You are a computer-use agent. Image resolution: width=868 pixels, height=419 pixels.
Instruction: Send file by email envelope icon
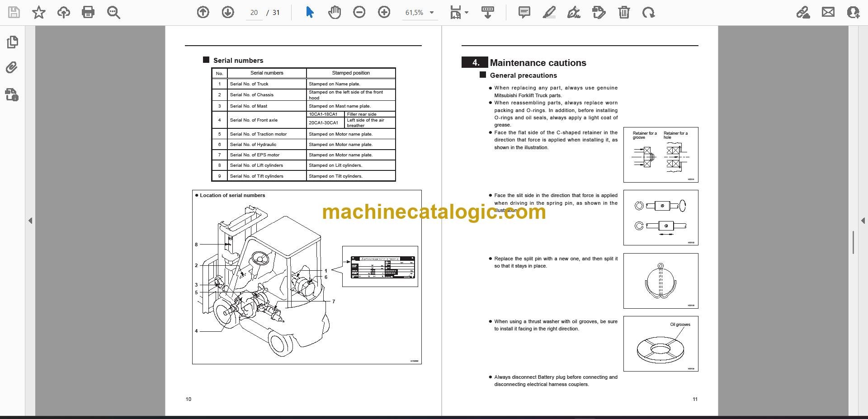[828, 12]
